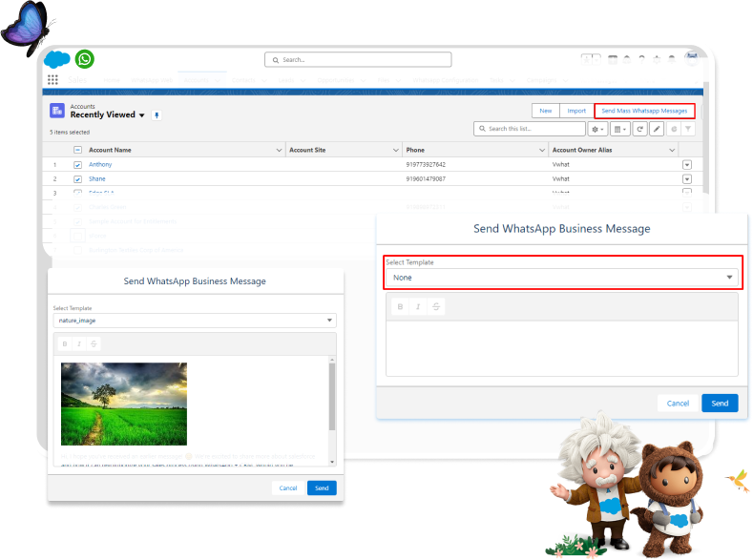The width and height of the screenshot is (753, 560).
Task: Open the Home navigation tab
Action: coord(112,80)
